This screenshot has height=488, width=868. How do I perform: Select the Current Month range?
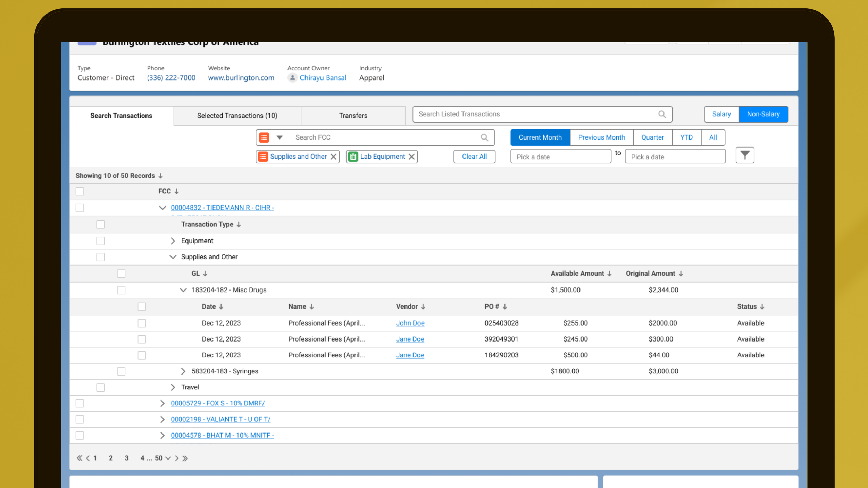point(540,137)
